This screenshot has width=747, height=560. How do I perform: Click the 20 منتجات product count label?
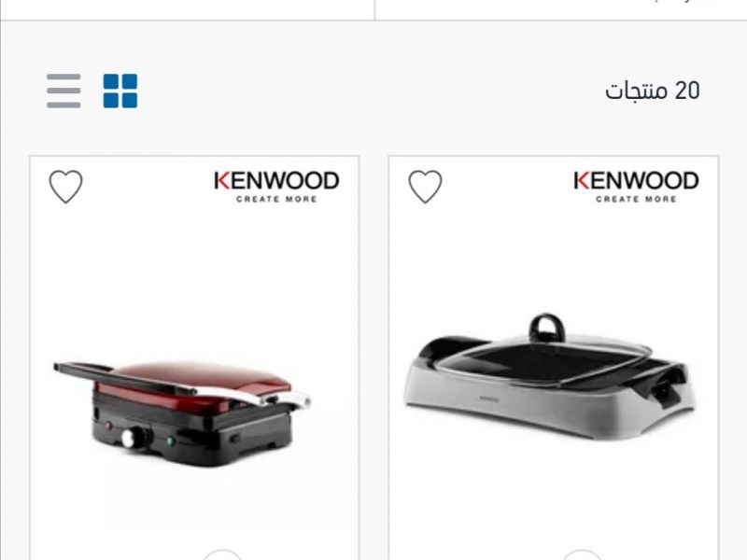[652, 91]
